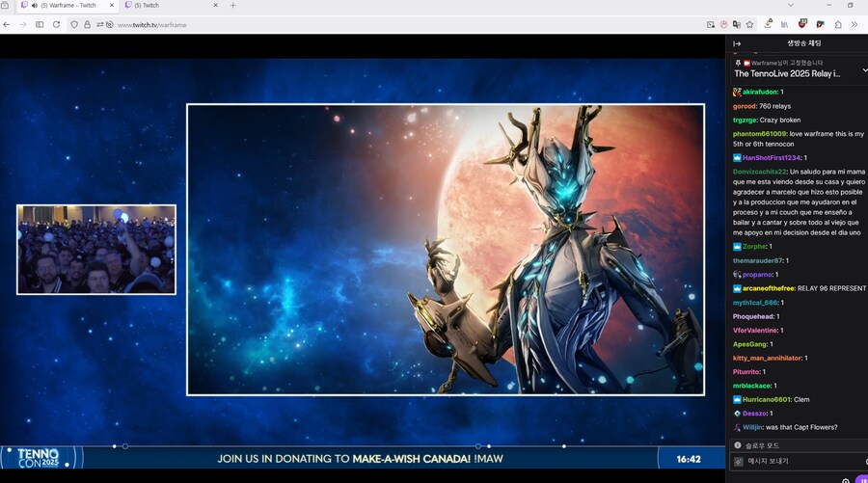The width and height of the screenshot is (868, 483).
Task: Click the crowd camera inset on stream
Action: [x=96, y=250]
